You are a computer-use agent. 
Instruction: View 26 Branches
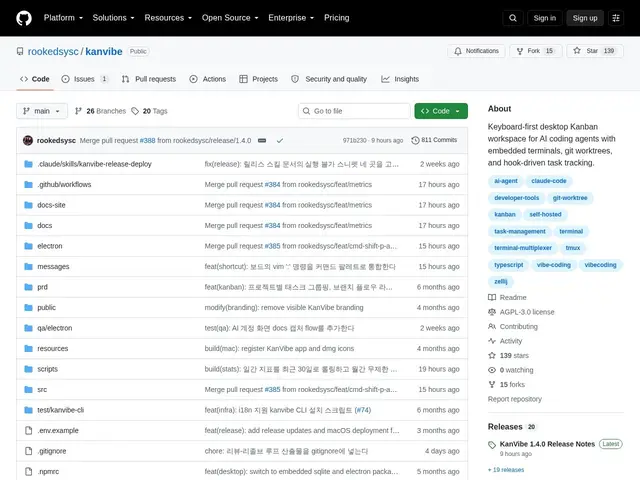(100, 111)
